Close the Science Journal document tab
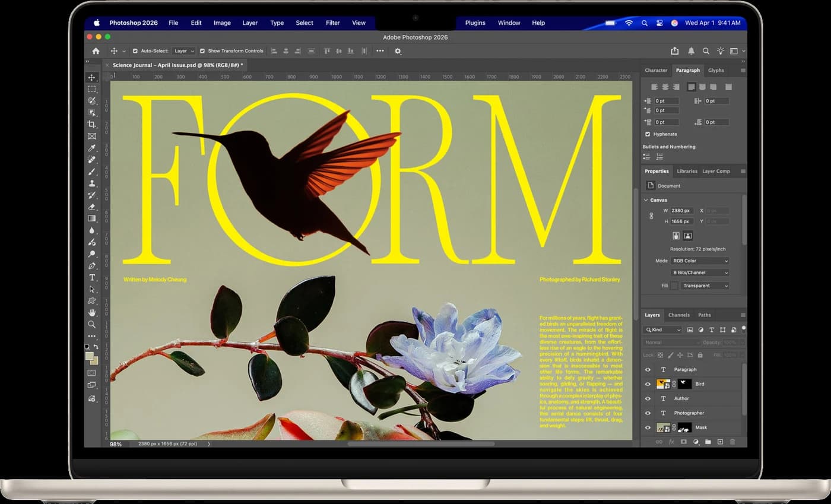Image resolution: width=831 pixels, height=504 pixels. tap(107, 65)
